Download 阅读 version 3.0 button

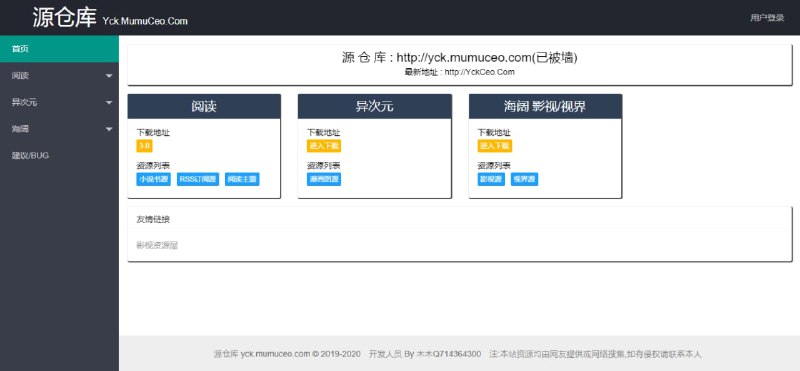point(144,146)
